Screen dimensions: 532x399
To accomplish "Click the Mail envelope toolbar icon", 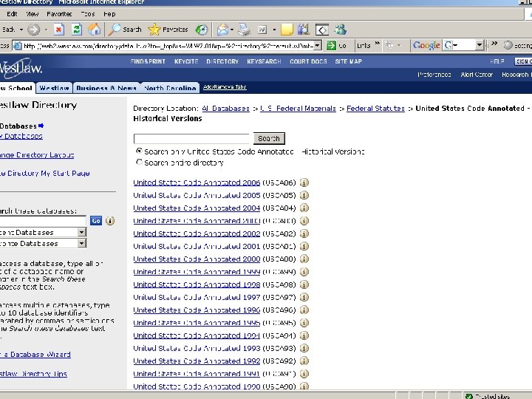I will [223, 30].
